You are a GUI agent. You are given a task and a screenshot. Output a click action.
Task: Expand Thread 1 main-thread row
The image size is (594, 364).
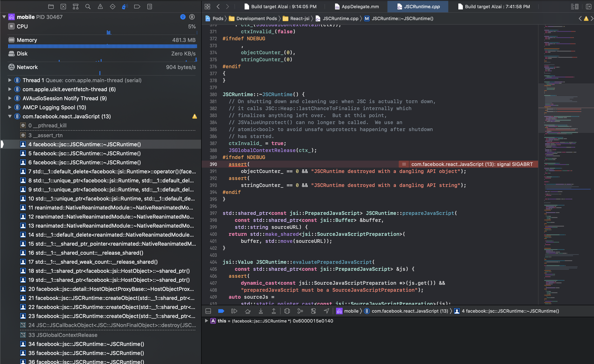coord(10,80)
